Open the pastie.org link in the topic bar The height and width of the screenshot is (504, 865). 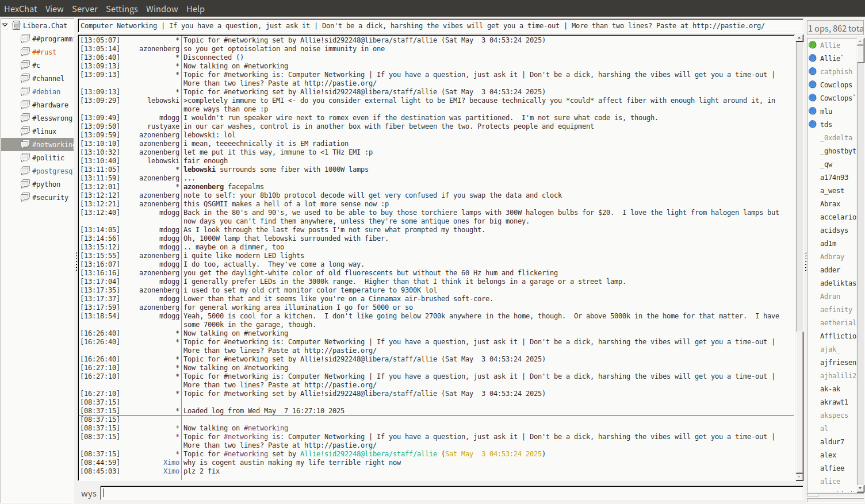[x=728, y=26]
